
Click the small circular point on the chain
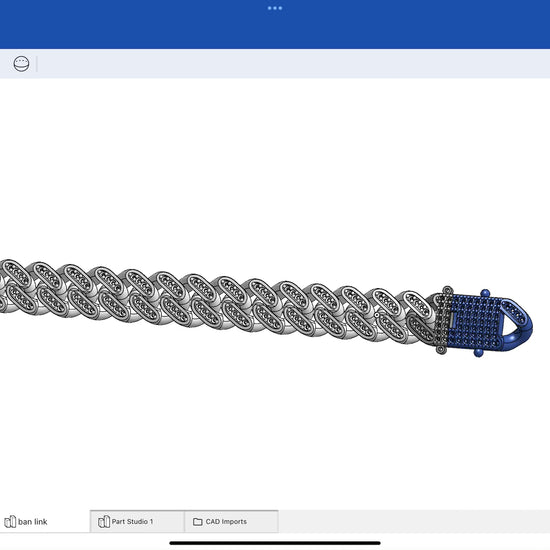tap(377, 315)
